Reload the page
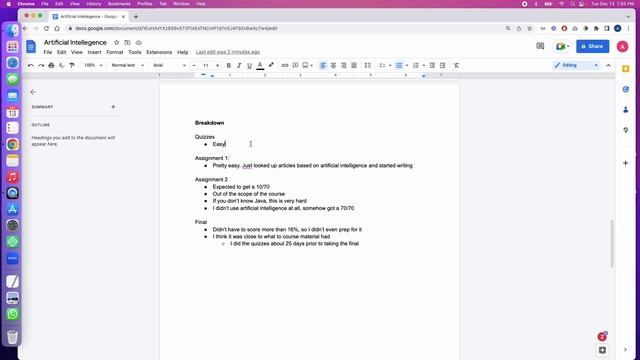 click(x=46, y=29)
